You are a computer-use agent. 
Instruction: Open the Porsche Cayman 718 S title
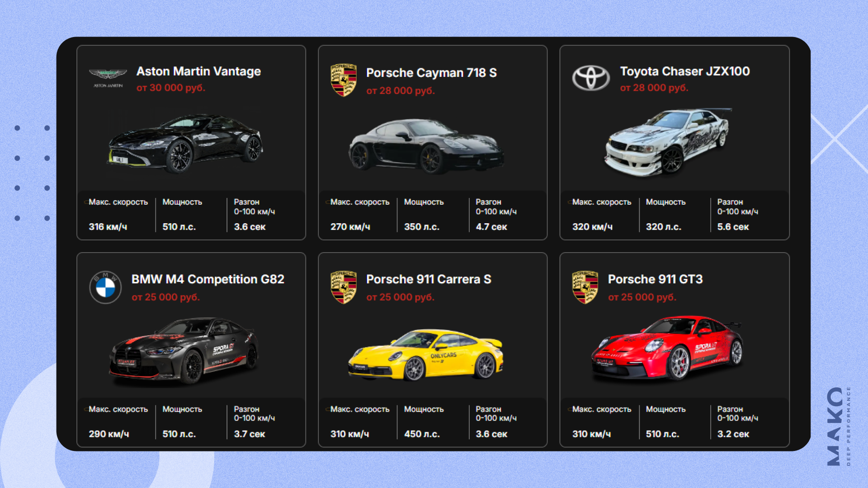(431, 73)
